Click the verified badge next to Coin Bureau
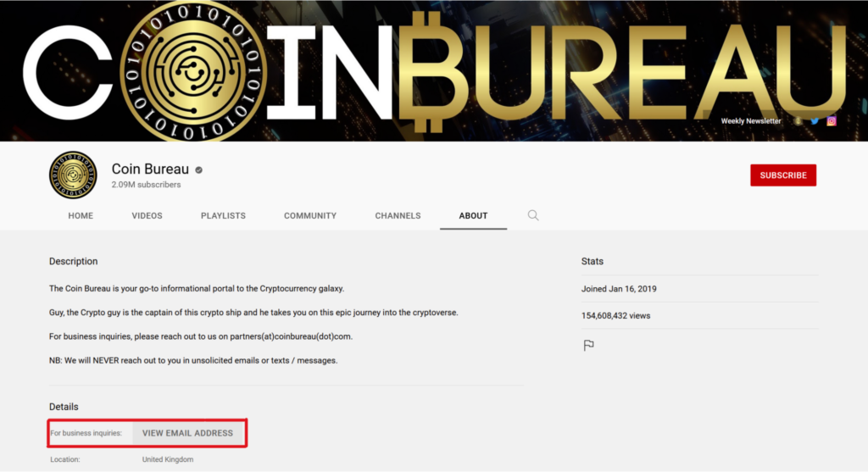 tap(198, 169)
